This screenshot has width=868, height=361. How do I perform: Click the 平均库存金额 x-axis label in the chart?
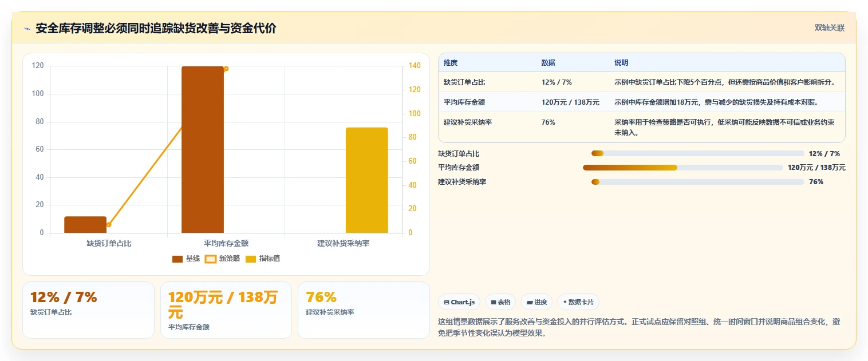(226, 243)
